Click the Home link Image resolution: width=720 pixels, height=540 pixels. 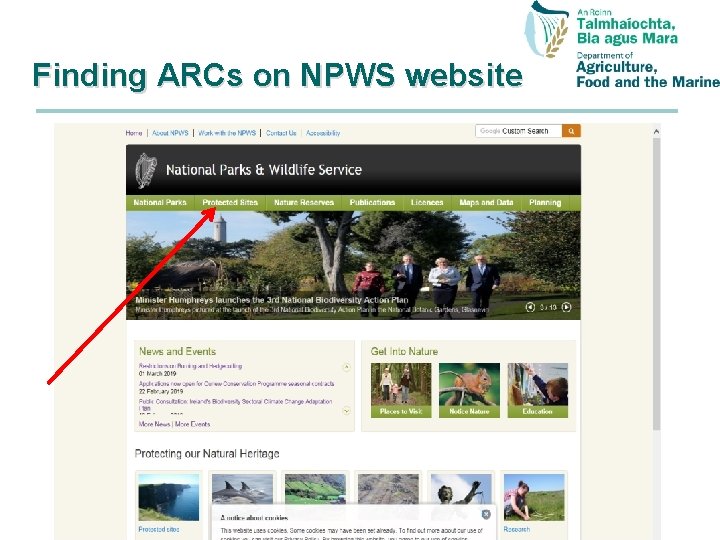[134, 133]
